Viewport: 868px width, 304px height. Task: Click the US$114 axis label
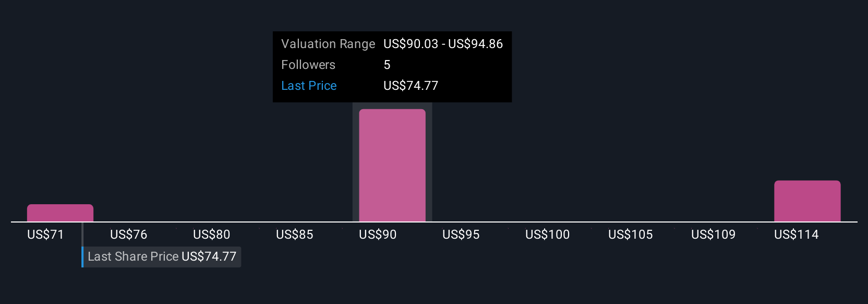point(797,235)
